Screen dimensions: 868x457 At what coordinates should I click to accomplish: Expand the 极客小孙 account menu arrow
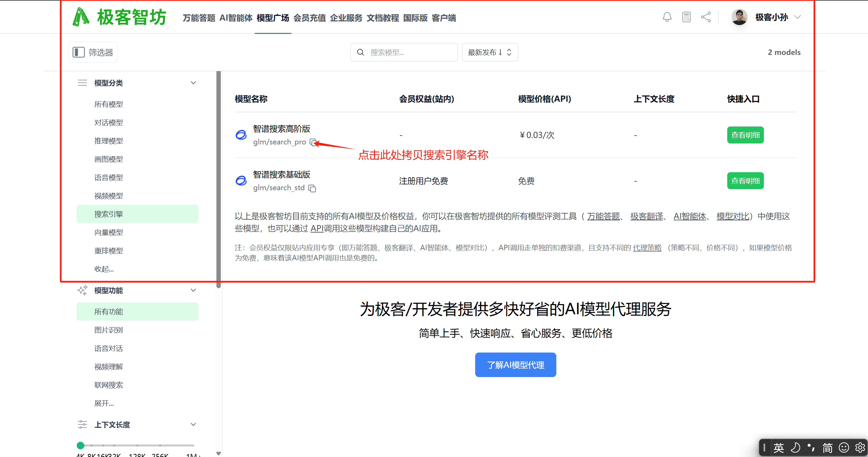(x=797, y=17)
